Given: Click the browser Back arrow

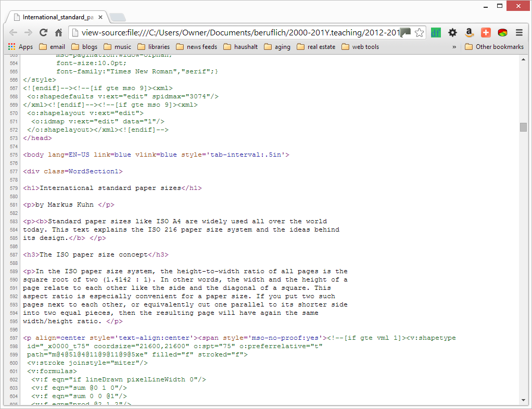Looking at the screenshot, I should click(14, 32).
